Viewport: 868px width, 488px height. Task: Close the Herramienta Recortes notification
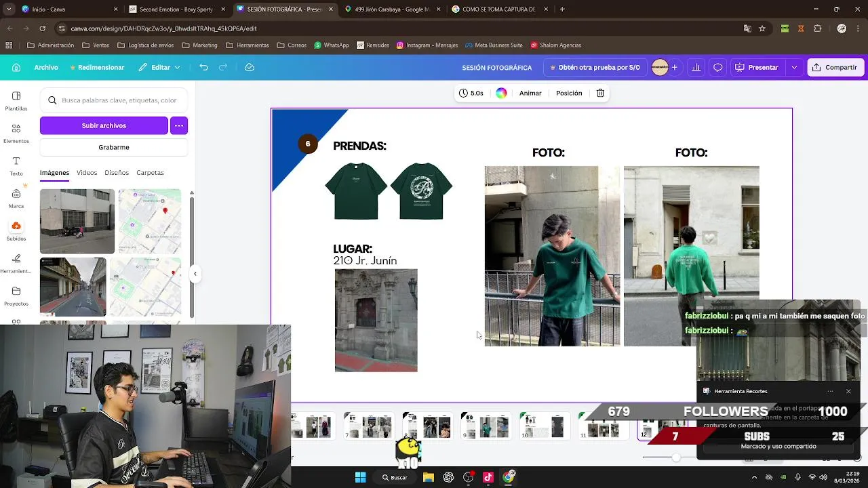click(x=848, y=391)
